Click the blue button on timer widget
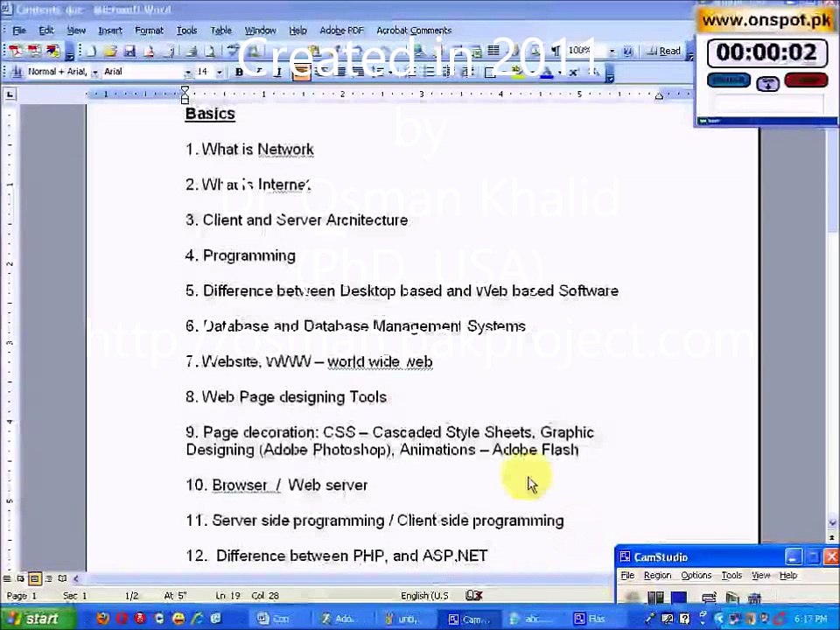Image resolution: width=840 pixels, height=630 pixels. point(729,80)
